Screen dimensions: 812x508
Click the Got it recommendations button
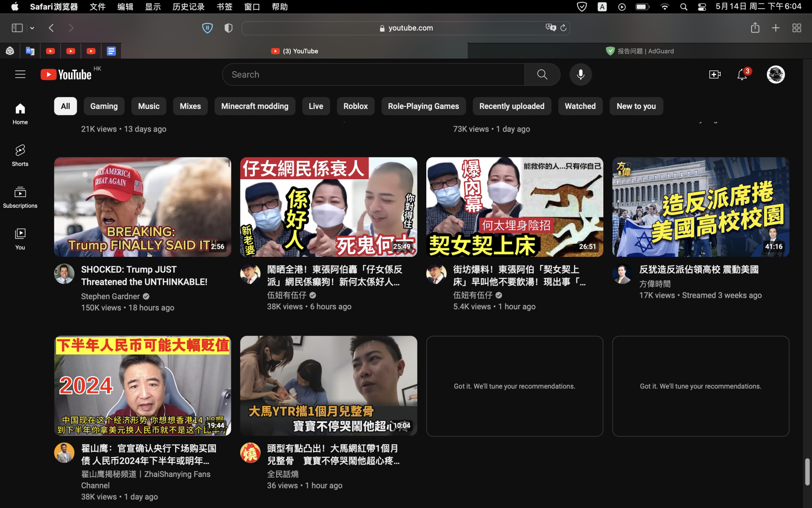pyautogui.click(x=514, y=386)
